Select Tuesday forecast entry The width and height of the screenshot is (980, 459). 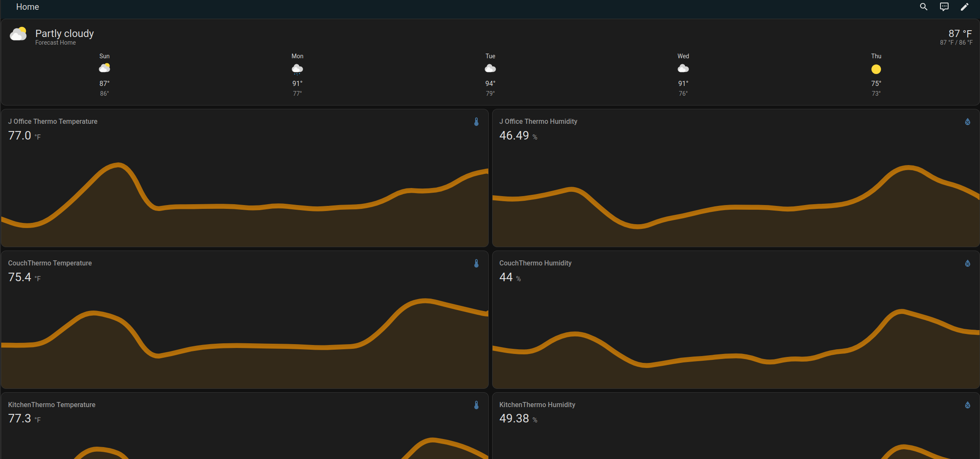click(490, 74)
